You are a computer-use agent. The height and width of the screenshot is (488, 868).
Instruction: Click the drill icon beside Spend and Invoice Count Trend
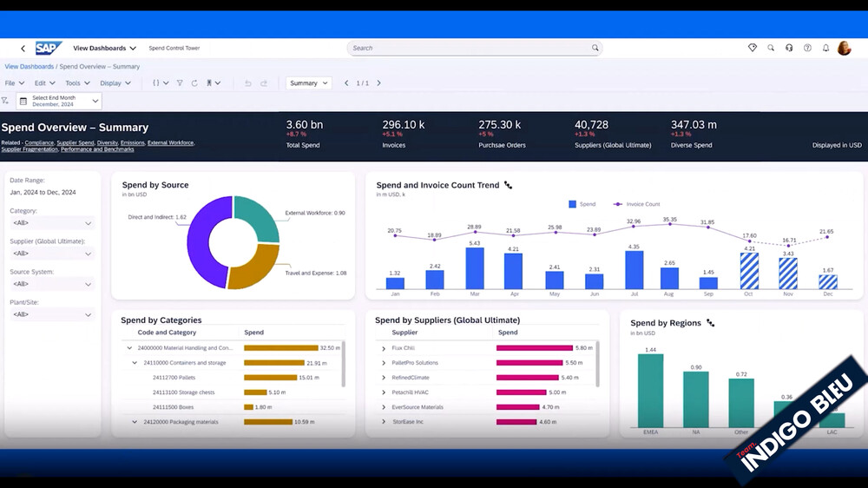508,186
